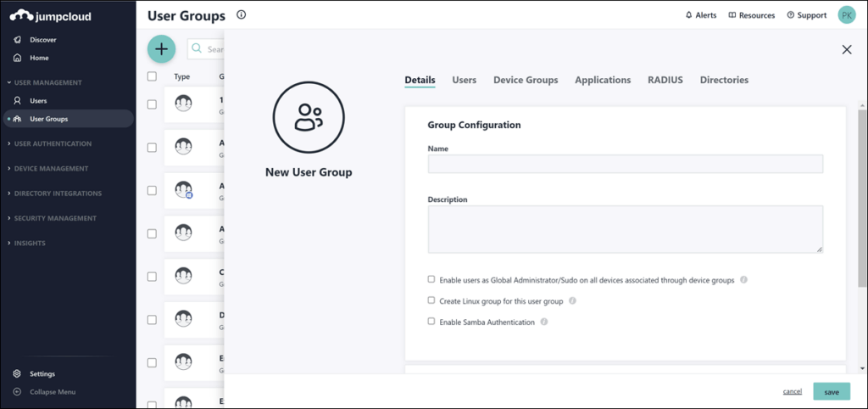Switch to the Details tab
This screenshot has width=868, height=409.
(x=420, y=80)
